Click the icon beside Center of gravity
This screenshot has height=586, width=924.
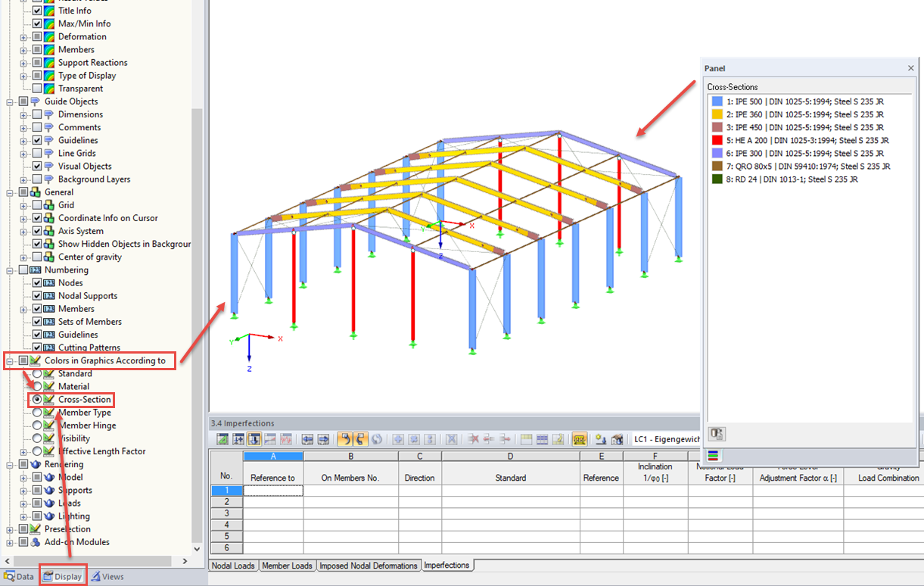coord(50,257)
